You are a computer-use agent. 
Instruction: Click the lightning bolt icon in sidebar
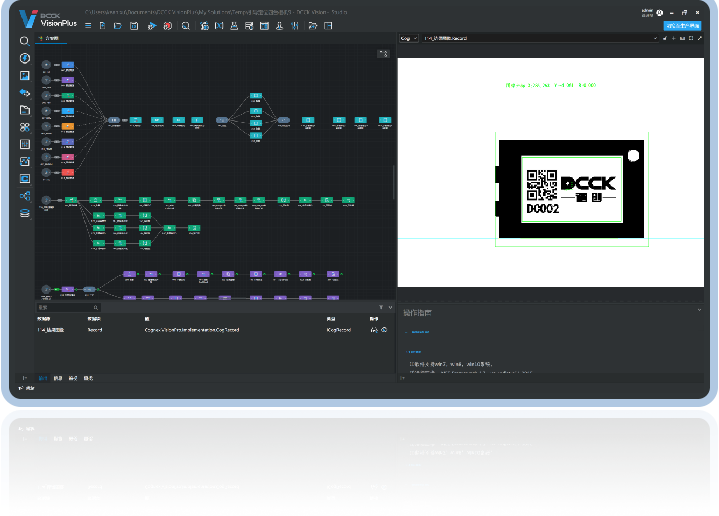(x=24, y=58)
